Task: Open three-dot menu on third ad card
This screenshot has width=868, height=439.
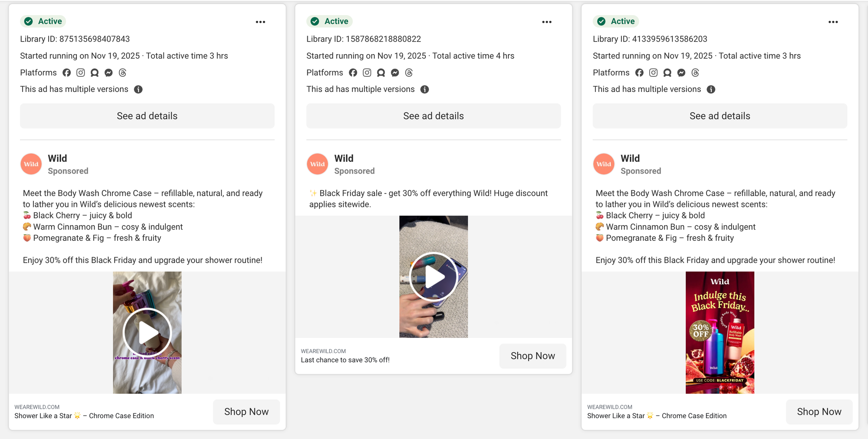Action: [833, 22]
